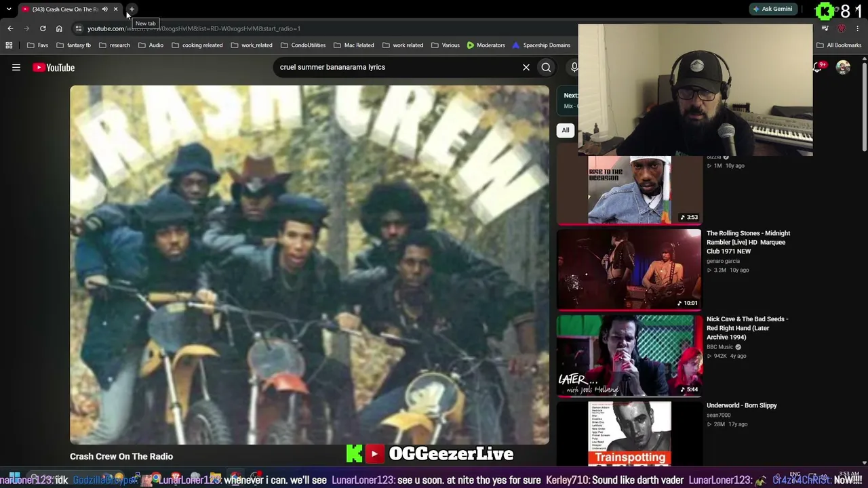The width and height of the screenshot is (868, 488).
Task: Open the work related bookmark folder
Action: tap(403, 45)
